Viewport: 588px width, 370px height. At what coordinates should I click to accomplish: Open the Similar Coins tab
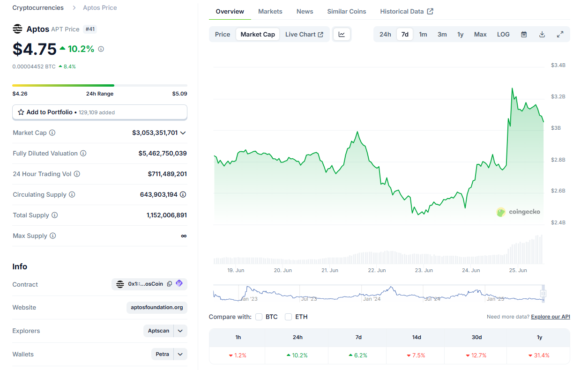tap(347, 11)
